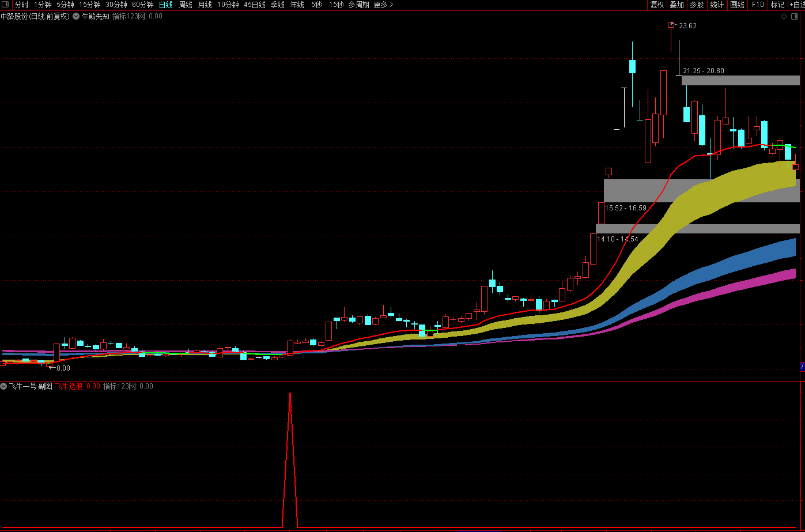Viewport: 805px width, 532px height.
Task: Switch to 季线 quarterly chart
Action: 278,5
